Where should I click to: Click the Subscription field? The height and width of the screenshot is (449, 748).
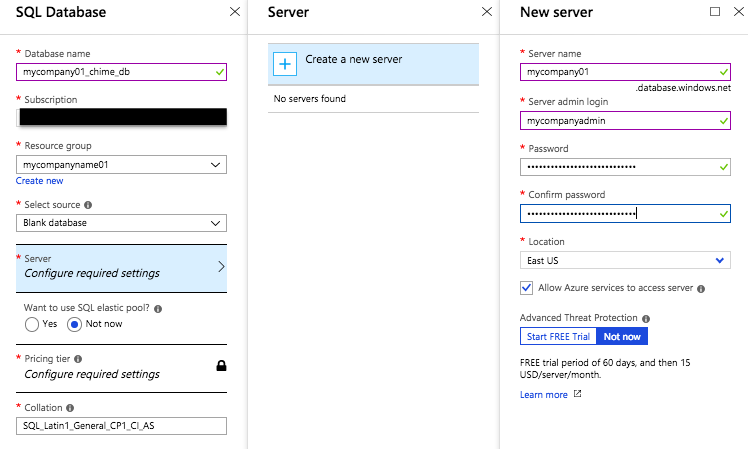(x=121, y=117)
